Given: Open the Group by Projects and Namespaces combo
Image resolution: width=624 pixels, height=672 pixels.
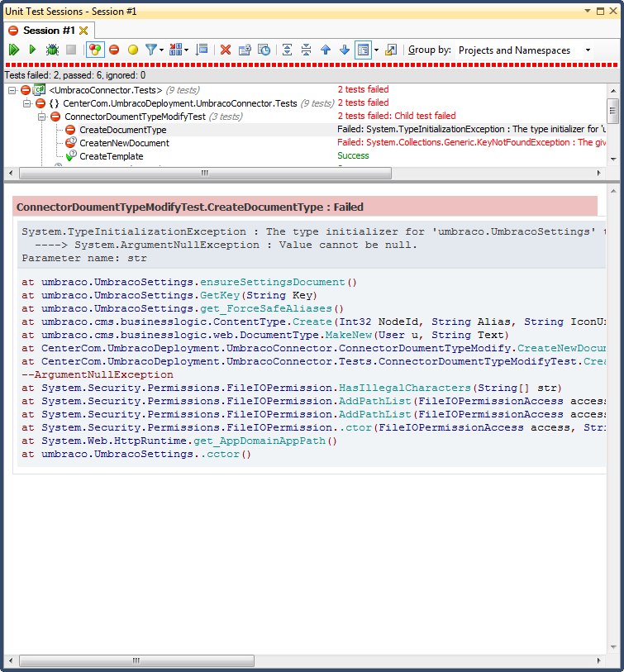Looking at the screenshot, I should (525, 50).
